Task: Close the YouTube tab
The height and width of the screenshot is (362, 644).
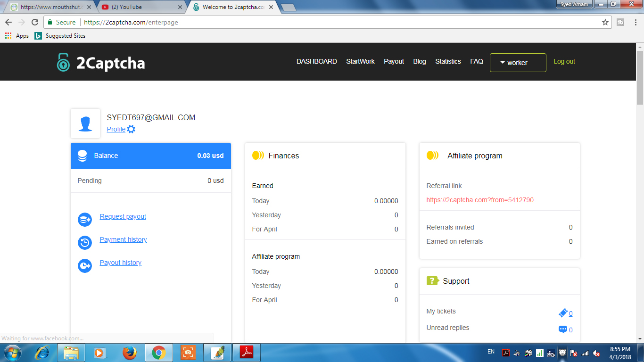Action: (x=180, y=7)
